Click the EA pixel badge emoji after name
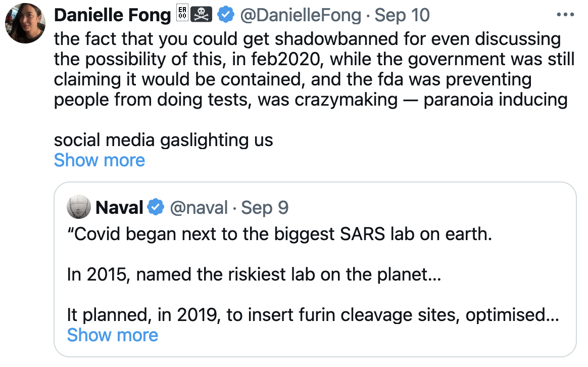Screen dimensions: 588x367 182,15
